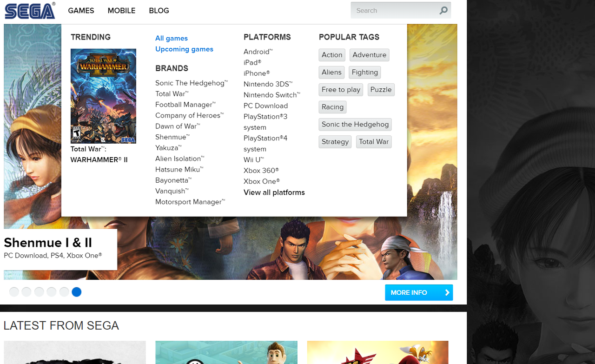Select the Total War tag
Image resolution: width=595 pixels, height=364 pixels.
374,142
